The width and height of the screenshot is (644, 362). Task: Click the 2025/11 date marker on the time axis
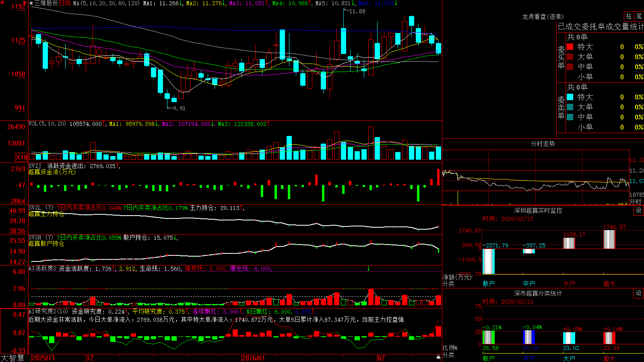click(x=43, y=358)
